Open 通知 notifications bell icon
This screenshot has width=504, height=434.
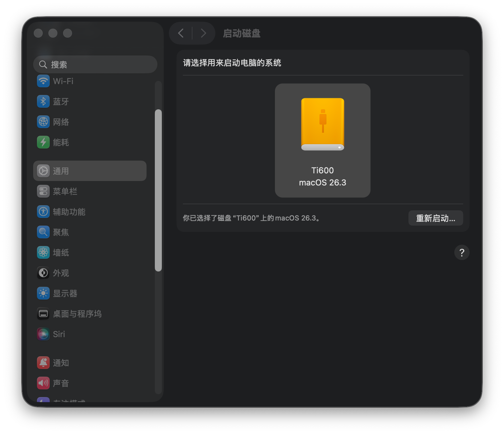click(x=43, y=363)
